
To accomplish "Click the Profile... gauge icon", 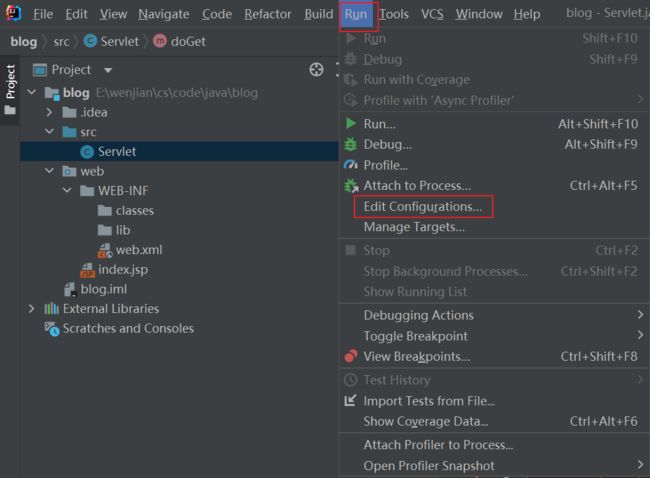I will pyautogui.click(x=351, y=165).
